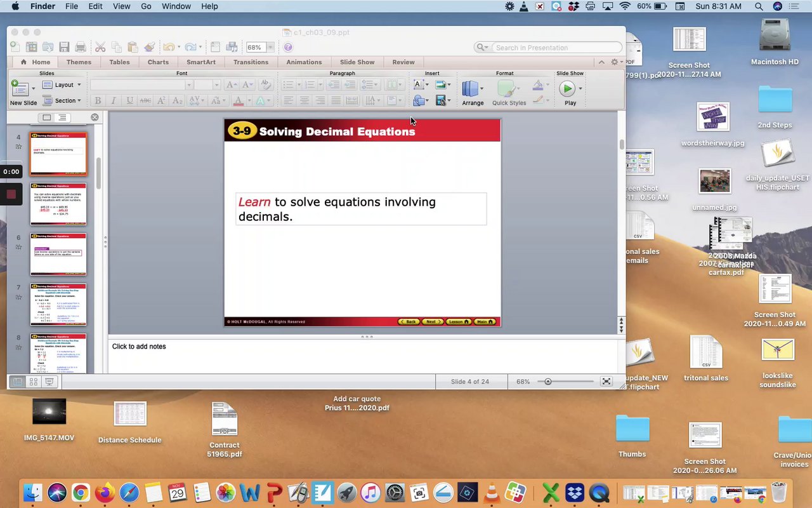Click the Back button on the slide
The image size is (812, 508).
point(409,322)
